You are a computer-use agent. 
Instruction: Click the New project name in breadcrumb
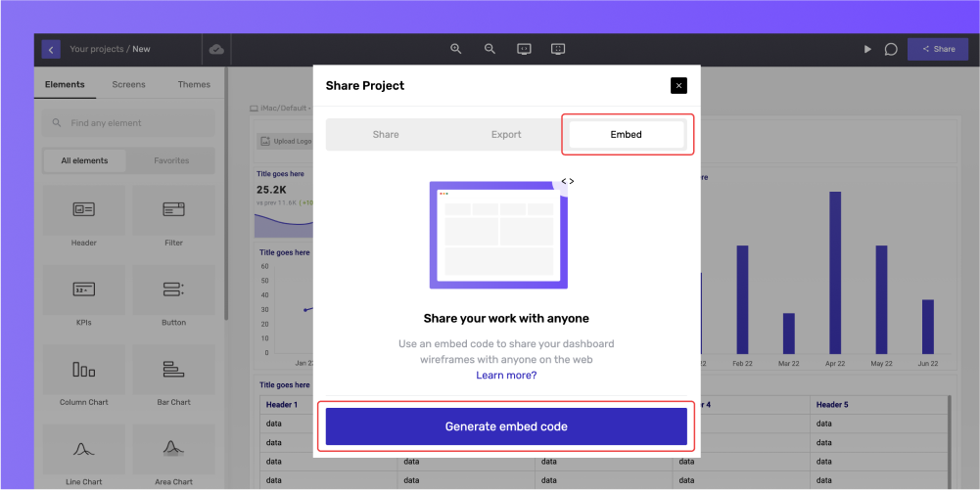click(x=141, y=49)
